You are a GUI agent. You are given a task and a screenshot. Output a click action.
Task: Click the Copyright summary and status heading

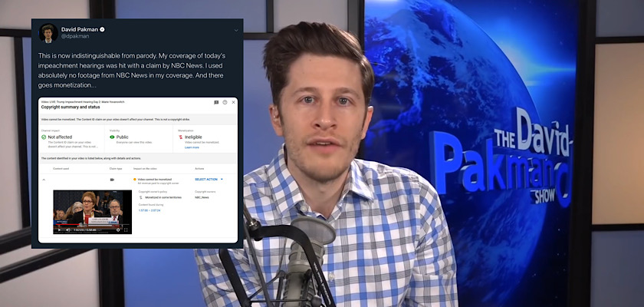[71, 107]
